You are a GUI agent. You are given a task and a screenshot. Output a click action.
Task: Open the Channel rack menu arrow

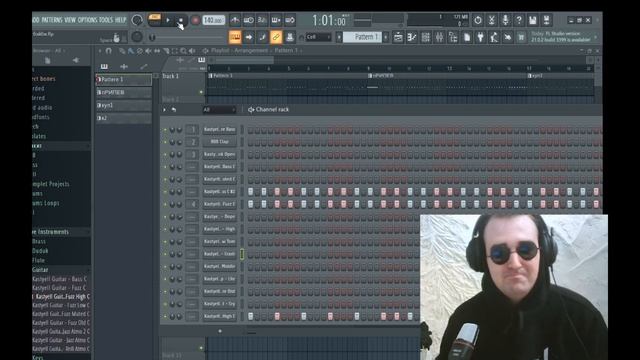pos(164,110)
